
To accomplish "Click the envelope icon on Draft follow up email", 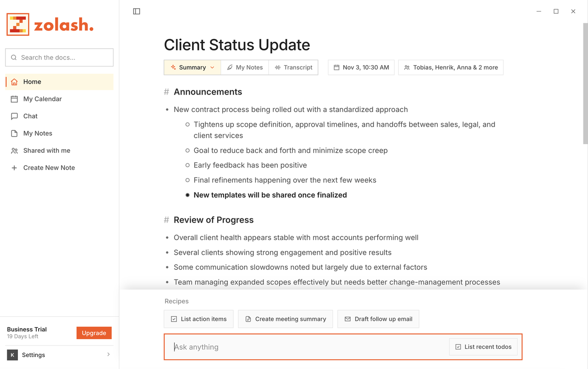I will [348, 319].
